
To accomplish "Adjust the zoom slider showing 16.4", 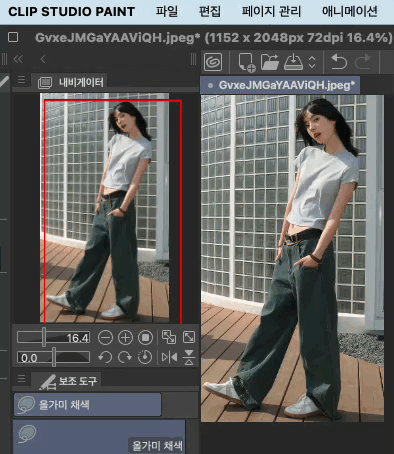I will pyautogui.click(x=54, y=337).
